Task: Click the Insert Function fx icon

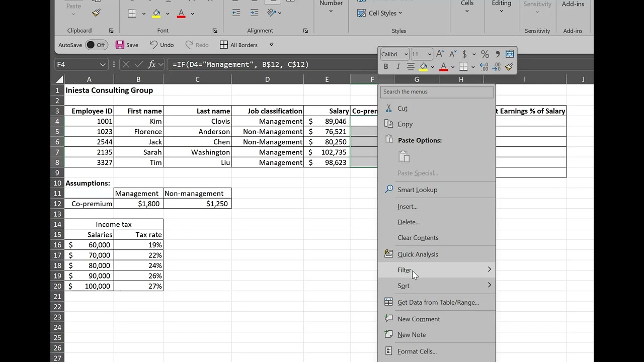Action: 152,64
